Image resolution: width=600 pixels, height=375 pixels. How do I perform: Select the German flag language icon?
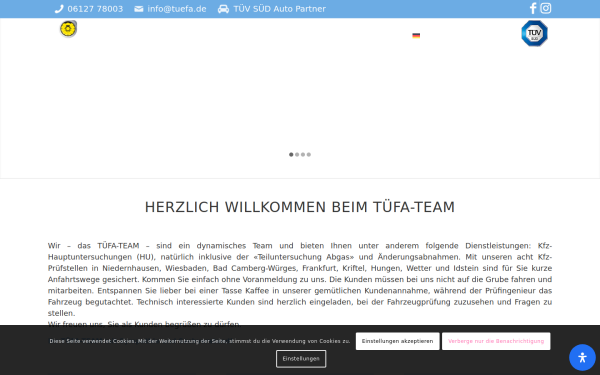[416, 36]
